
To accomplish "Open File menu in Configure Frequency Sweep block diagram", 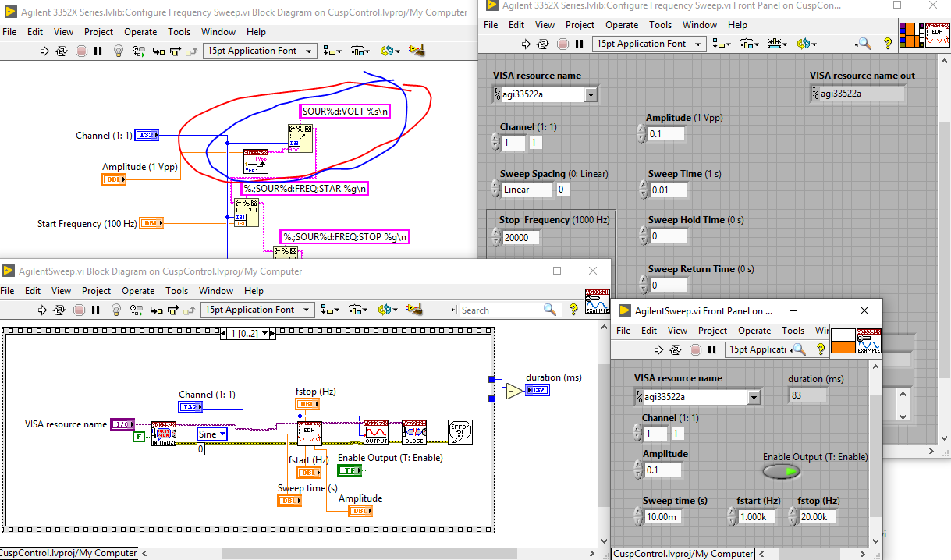I will (x=9, y=32).
